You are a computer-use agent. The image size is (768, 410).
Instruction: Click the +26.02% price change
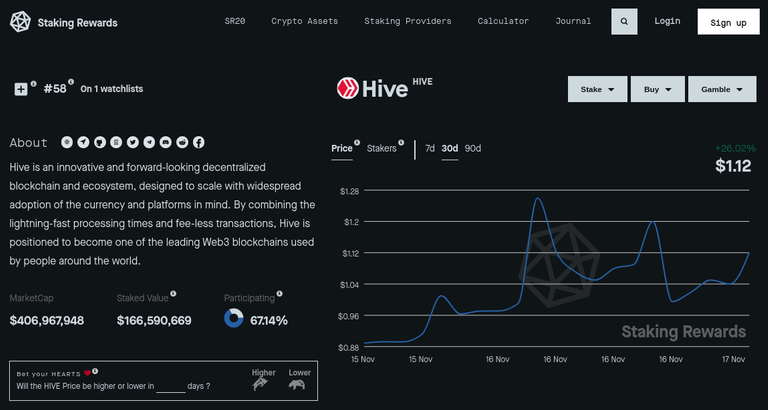(735, 148)
